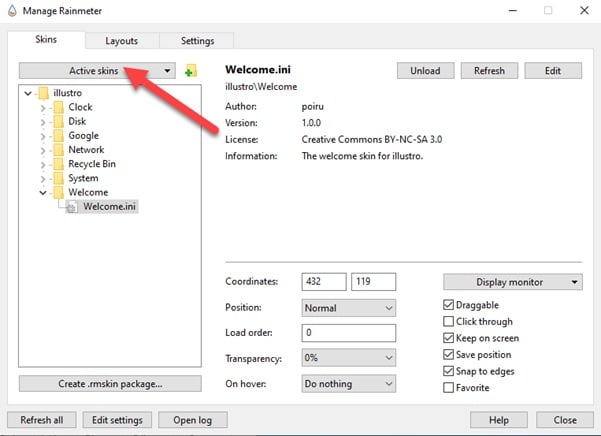Close the Manage Rainmeter window with X
Viewport: 601px width, 436px height.
(584, 10)
